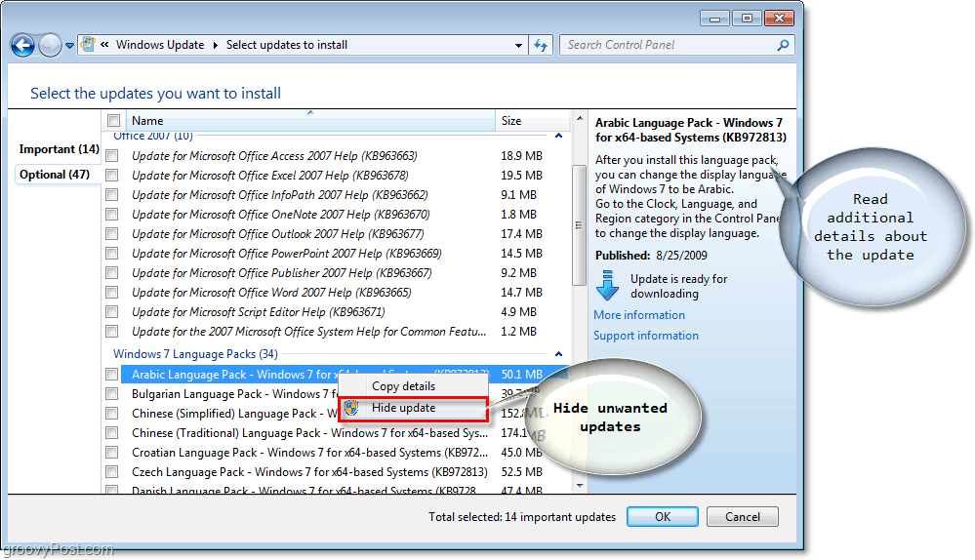Toggle the select-all checkbox in the header

pyautogui.click(x=114, y=121)
